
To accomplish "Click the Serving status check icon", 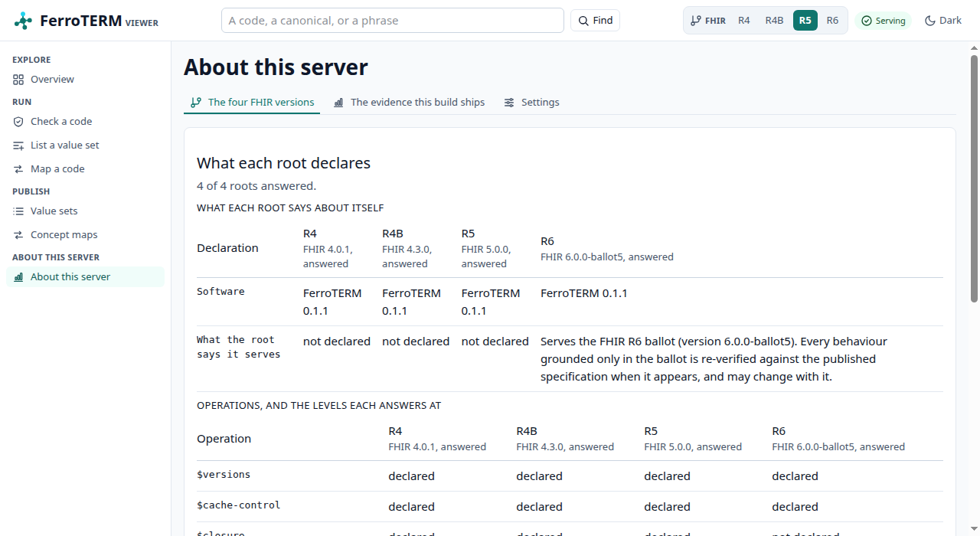I will [867, 21].
